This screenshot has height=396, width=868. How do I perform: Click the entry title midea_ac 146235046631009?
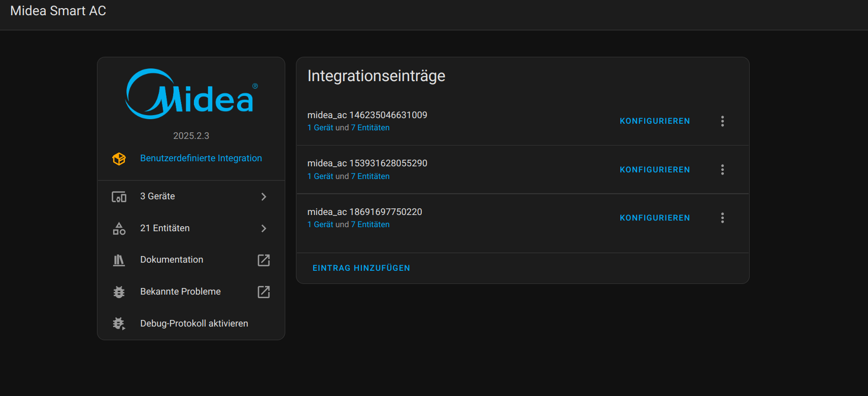click(x=368, y=115)
